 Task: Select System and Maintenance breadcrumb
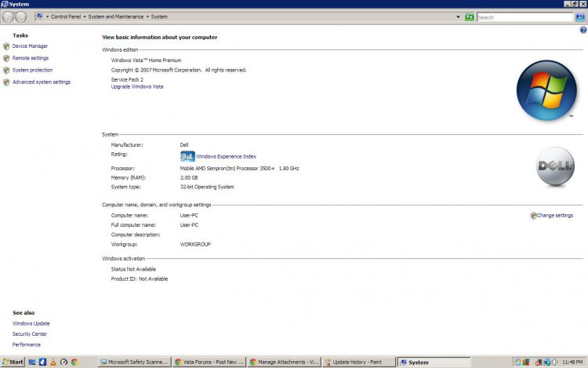click(x=115, y=17)
